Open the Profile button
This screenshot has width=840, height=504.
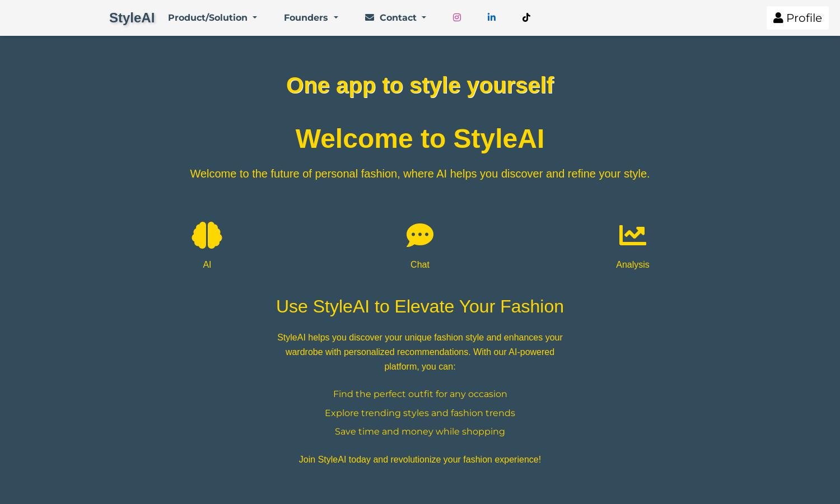[x=797, y=18]
